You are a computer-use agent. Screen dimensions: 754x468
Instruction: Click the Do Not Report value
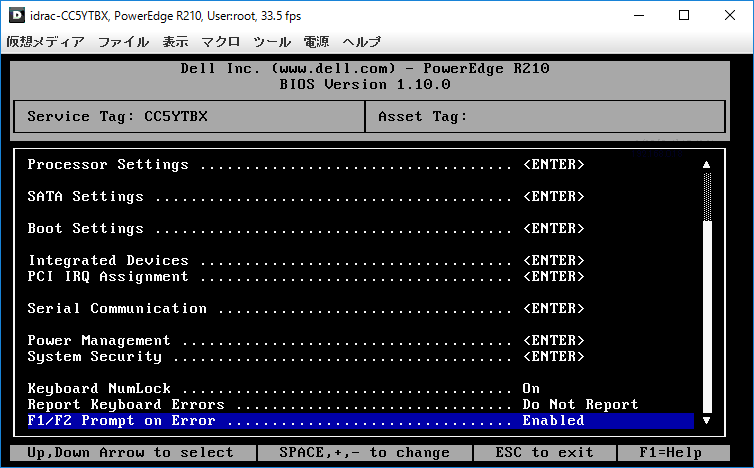click(x=580, y=404)
